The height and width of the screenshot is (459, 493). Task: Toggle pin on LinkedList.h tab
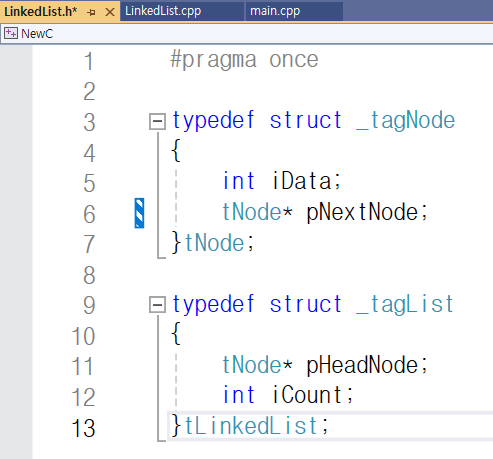pyautogui.click(x=91, y=12)
